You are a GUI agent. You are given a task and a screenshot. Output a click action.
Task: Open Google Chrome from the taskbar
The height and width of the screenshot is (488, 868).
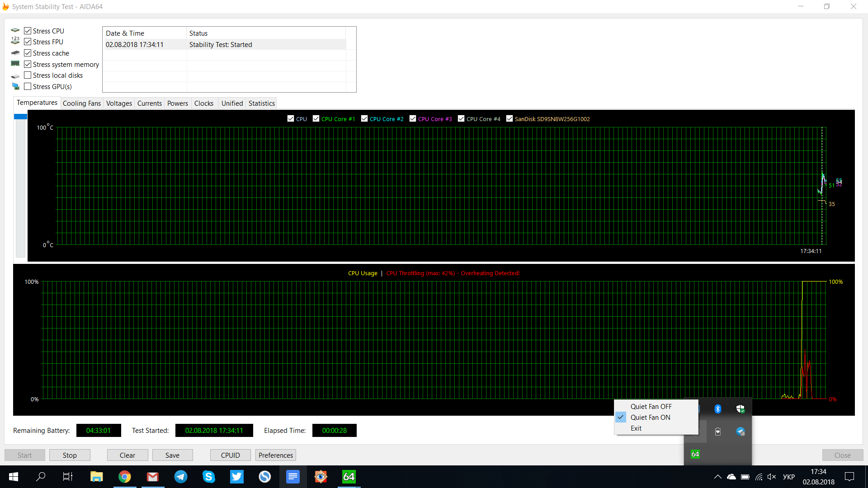click(x=125, y=477)
